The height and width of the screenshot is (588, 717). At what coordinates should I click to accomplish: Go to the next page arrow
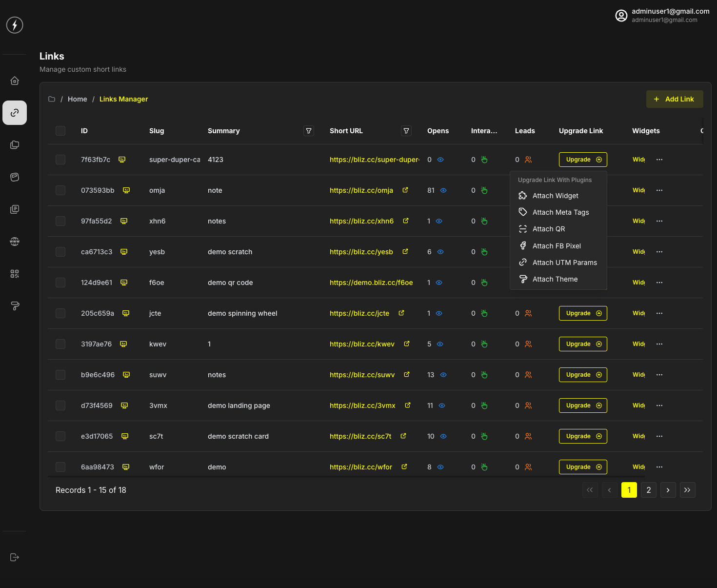(x=668, y=490)
